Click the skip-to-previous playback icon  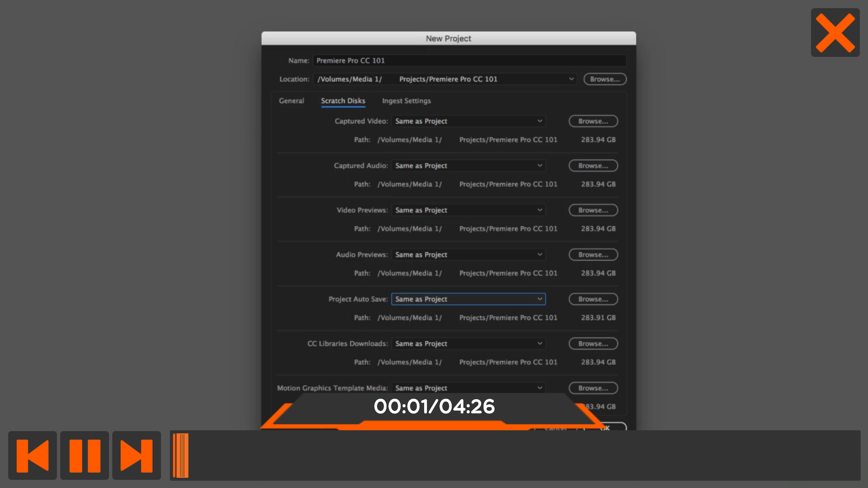coord(32,455)
